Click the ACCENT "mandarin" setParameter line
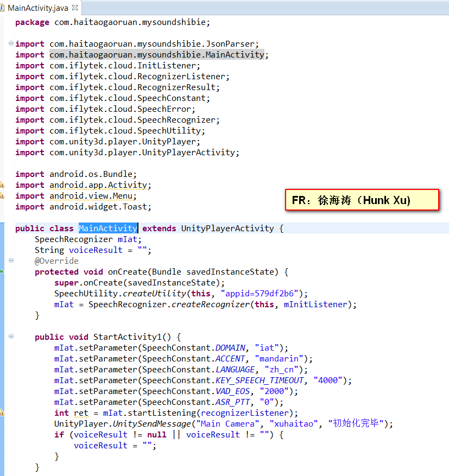 [x=184, y=359]
